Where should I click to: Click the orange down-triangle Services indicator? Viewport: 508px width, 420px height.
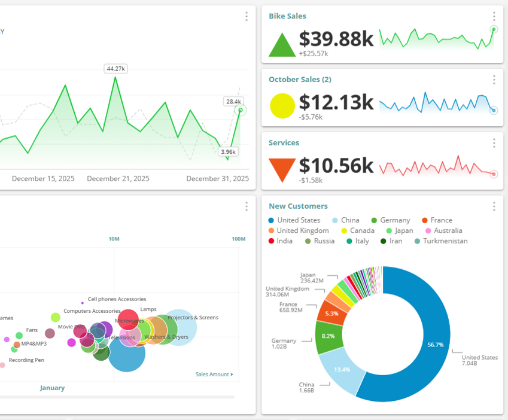(x=282, y=170)
